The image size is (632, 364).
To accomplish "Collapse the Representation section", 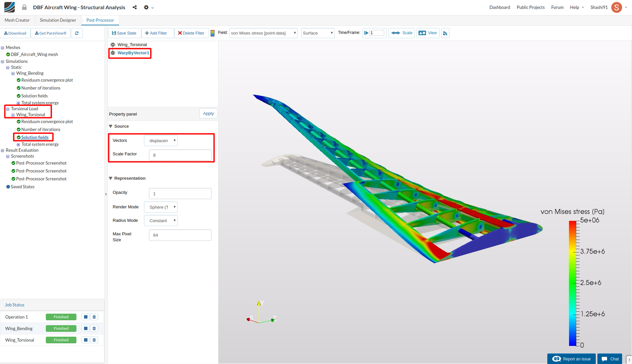I will pyautogui.click(x=111, y=178).
